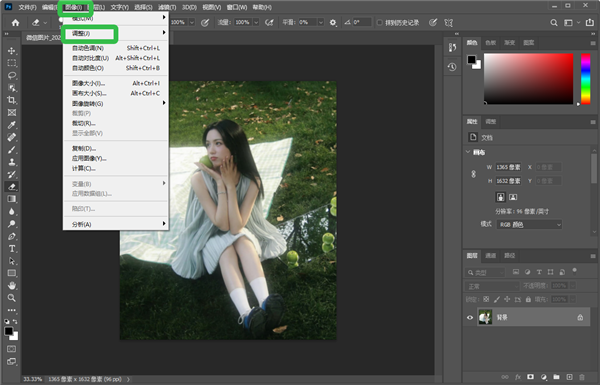Hide the 背景 layer with eye icon

click(470, 318)
